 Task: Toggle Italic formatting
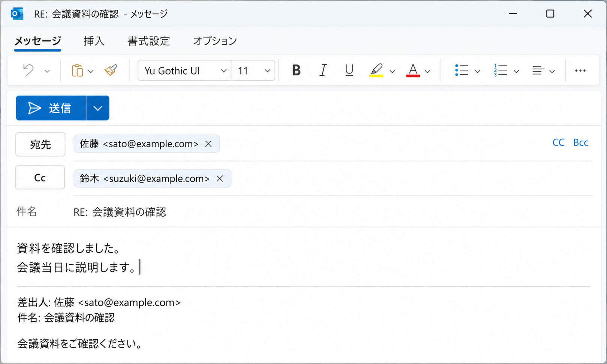click(x=323, y=70)
